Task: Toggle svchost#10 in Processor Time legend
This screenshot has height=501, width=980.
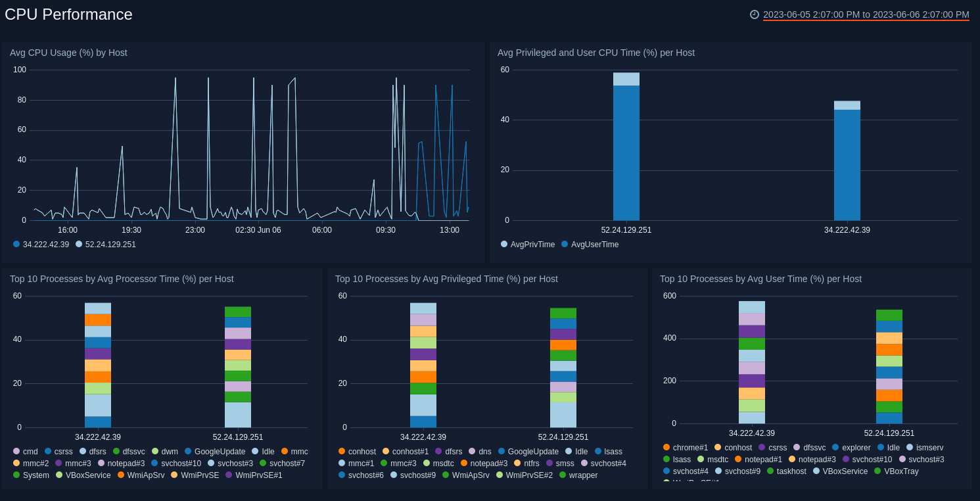Action: pyautogui.click(x=176, y=464)
